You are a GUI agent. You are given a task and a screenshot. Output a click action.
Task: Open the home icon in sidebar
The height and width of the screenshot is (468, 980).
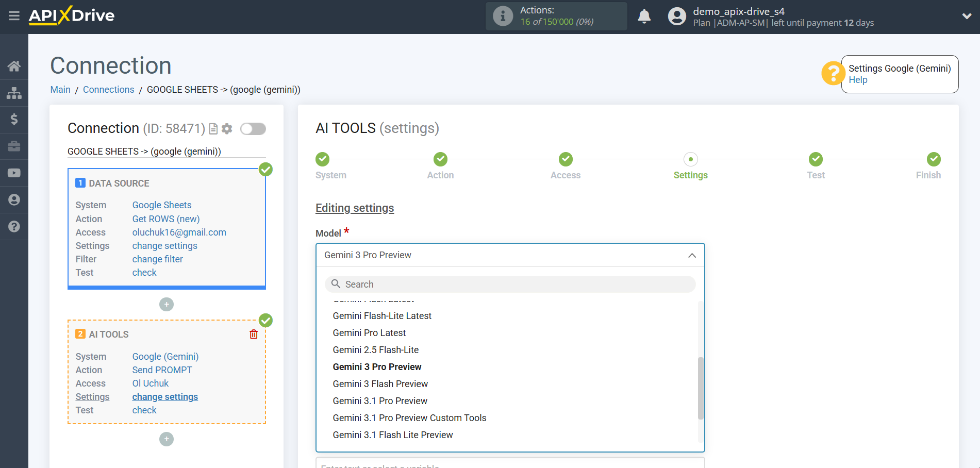[x=14, y=66]
